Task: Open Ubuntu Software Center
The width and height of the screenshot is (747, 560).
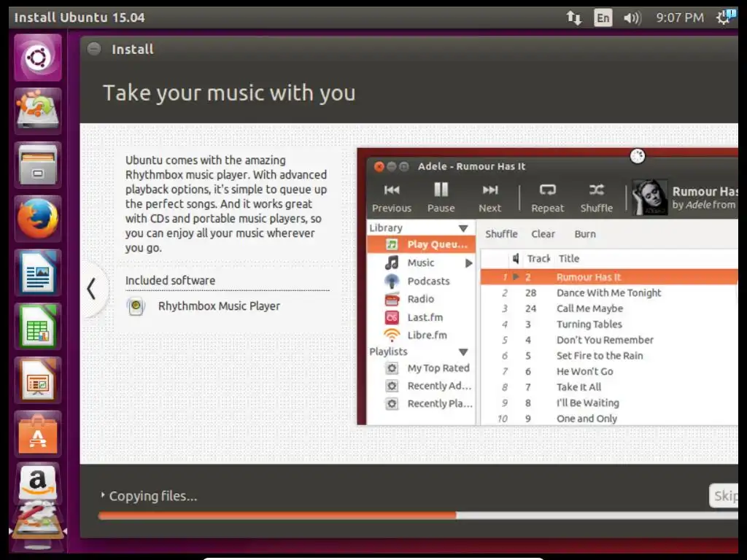Action: (x=38, y=434)
